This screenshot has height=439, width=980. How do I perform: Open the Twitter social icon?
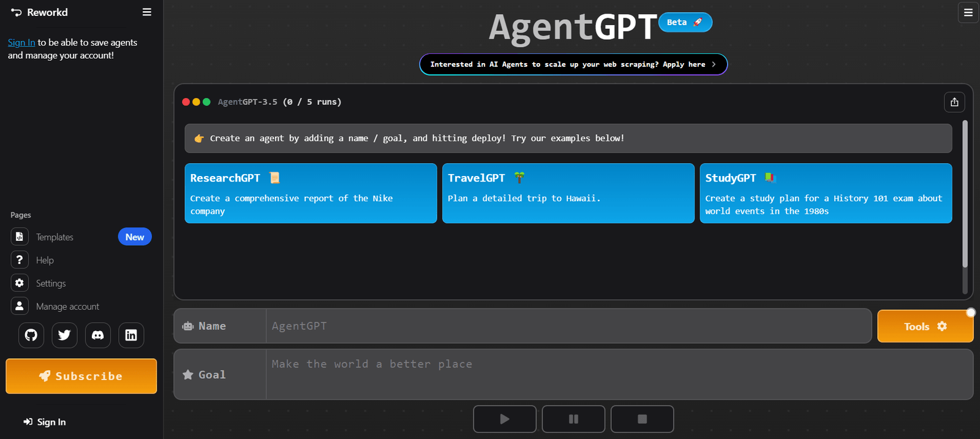[64, 335]
